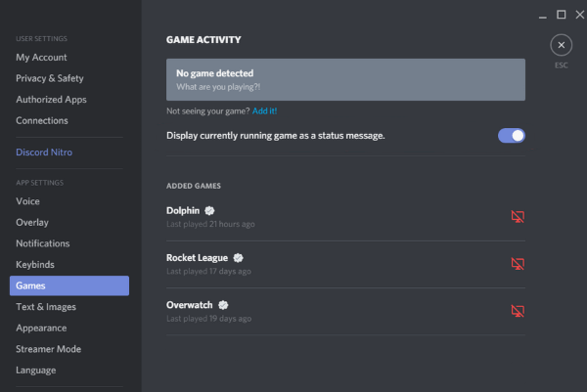Toggle overlay icon for Dolphin
The width and height of the screenshot is (587, 392).
click(519, 217)
